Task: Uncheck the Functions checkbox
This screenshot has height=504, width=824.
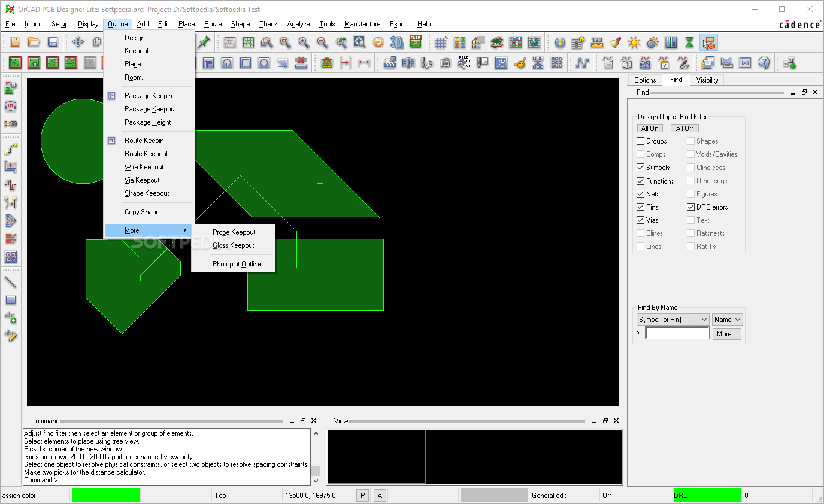Action: (x=641, y=181)
